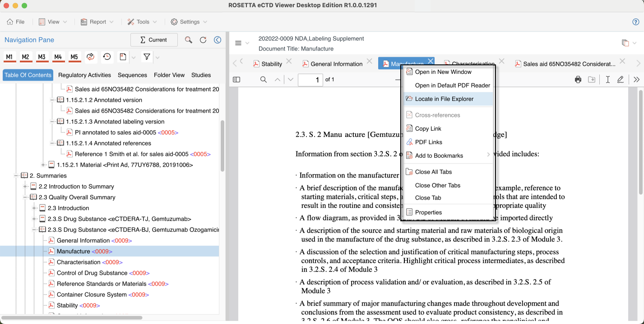The height and width of the screenshot is (324, 644).
Task: Open the help icon at top right
Action: [636, 22]
